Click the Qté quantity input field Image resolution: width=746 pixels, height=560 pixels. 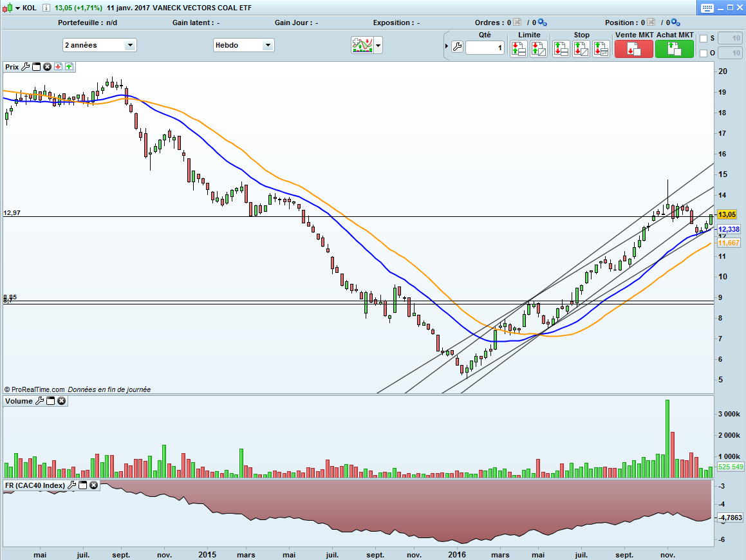click(485, 48)
